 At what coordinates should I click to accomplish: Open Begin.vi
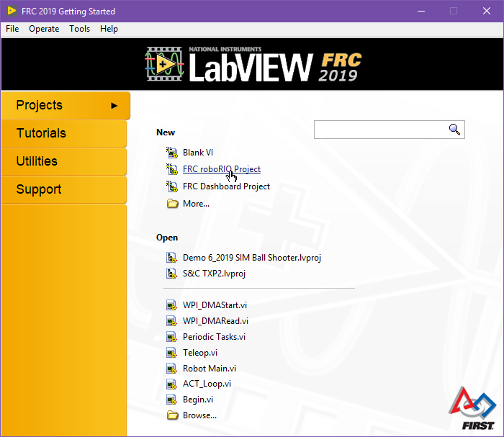198,400
